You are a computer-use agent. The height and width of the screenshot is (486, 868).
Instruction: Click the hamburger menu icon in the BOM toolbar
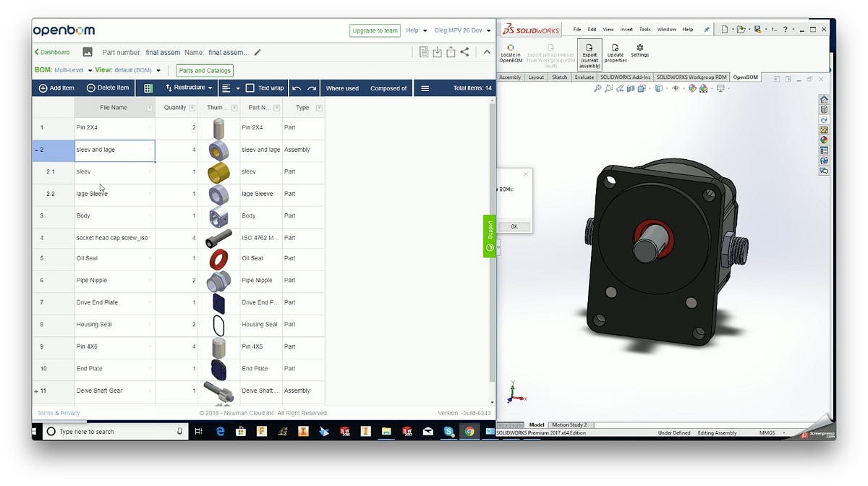pyautogui.click(x=425, y=88)
